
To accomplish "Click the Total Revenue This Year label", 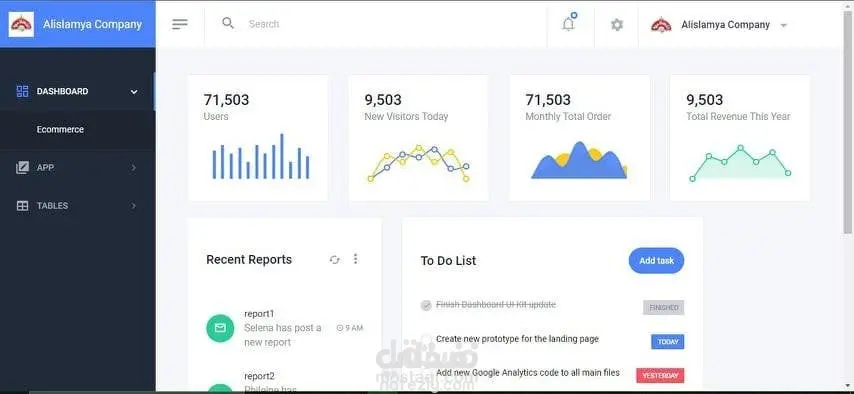I will (738, 116).
